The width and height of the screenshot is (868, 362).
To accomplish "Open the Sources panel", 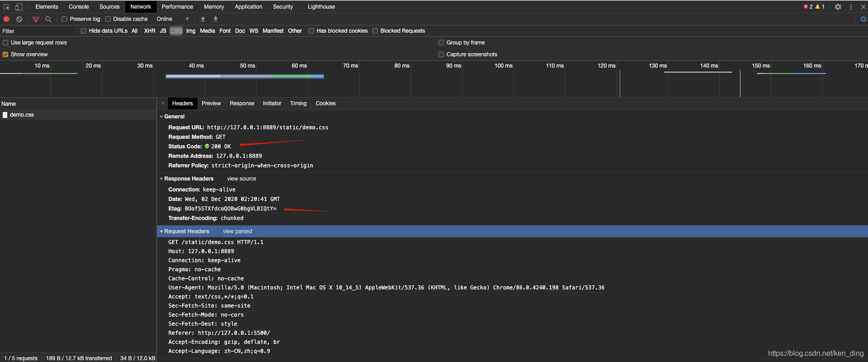I will click(x=109, y=7).
